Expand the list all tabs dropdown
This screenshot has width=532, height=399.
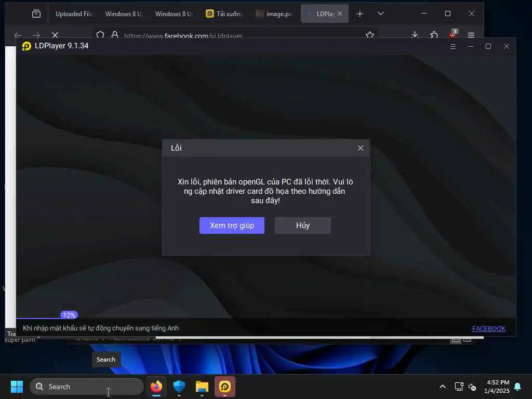click(381, 14)
